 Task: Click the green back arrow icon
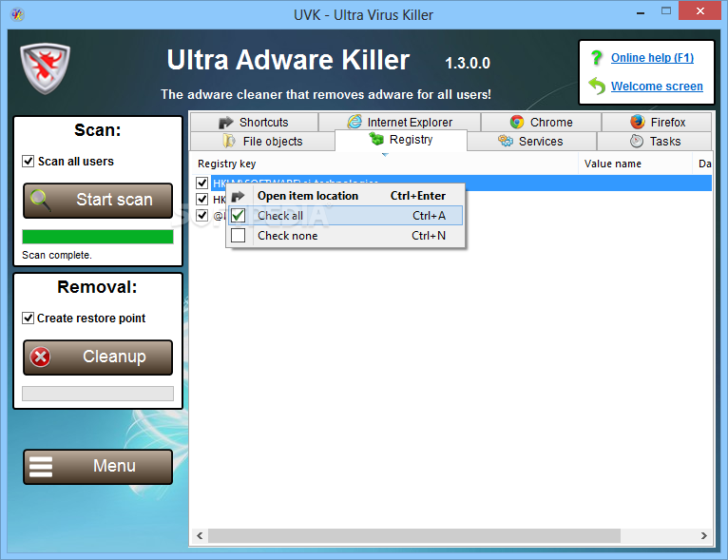(x=597, y=86)
